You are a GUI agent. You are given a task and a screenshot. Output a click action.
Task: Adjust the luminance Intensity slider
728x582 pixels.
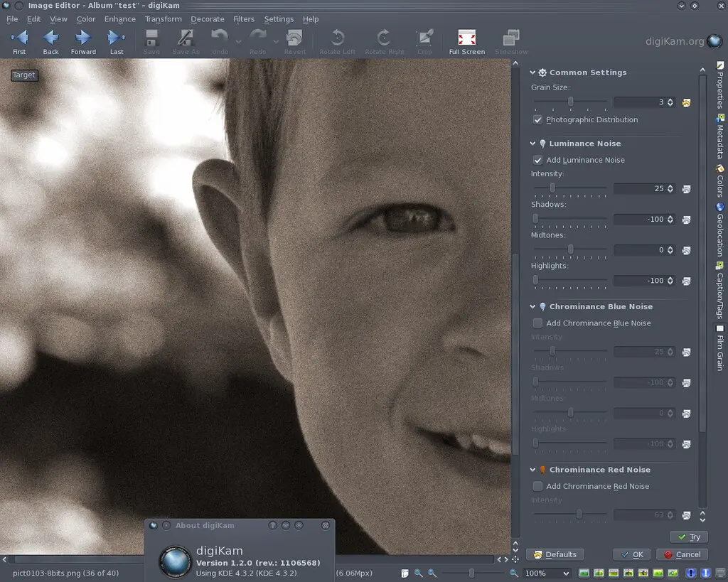(552, 189)
